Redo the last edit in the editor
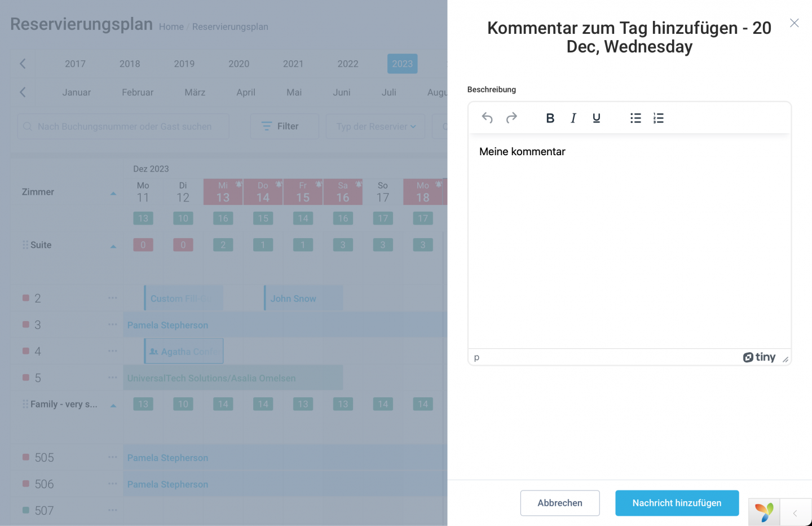Viewport: 812px width, 526px height. 511,118
